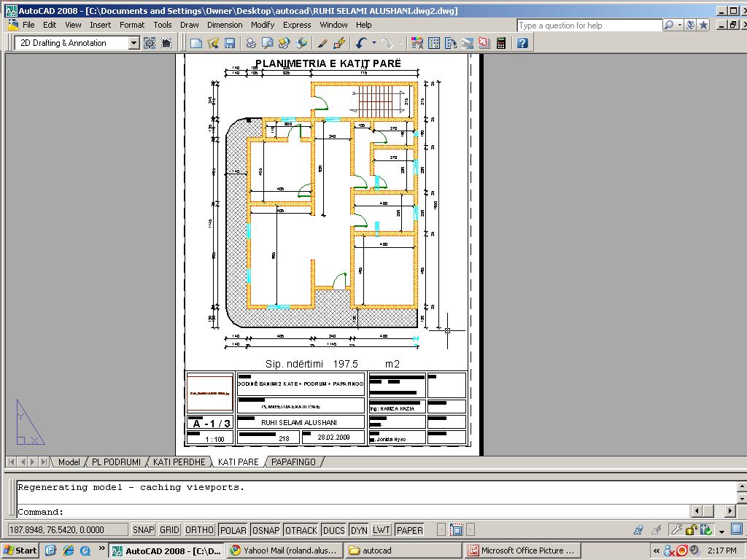Click the Windows Start button
747x560 pixels.
click(x=20, y=551)
